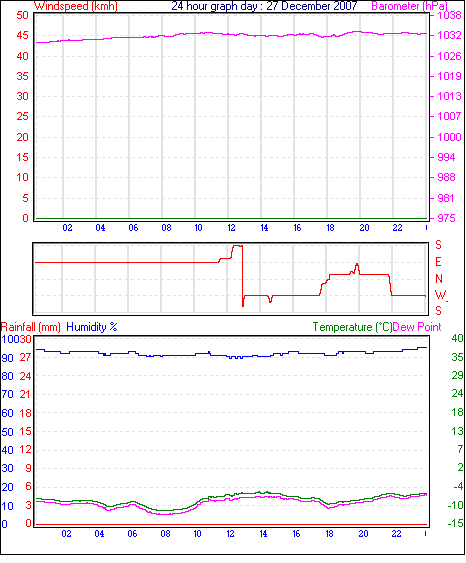Select the -10 temperature axis value

pos(456,506)
